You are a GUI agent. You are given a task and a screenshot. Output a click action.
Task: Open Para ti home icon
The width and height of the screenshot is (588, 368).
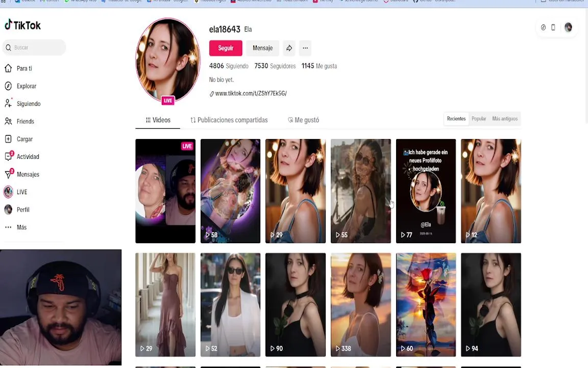tap(8, 68)
